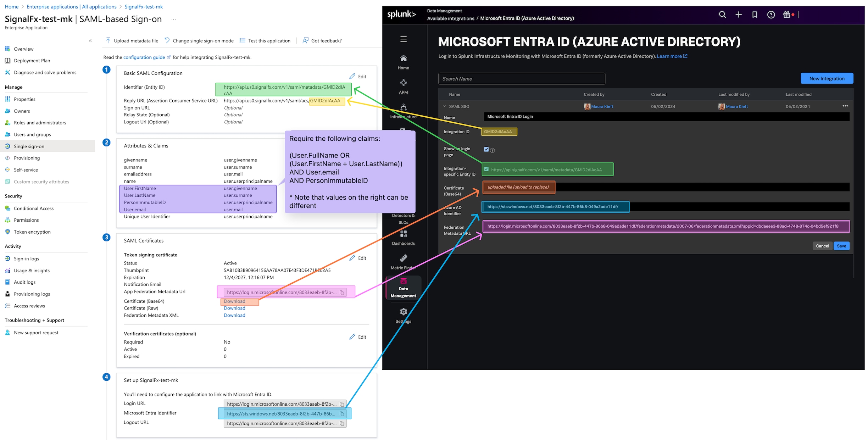868x440 pixels.
Task: Open the SAML SSO row three-dot menu
Action: tap(845, 106)
